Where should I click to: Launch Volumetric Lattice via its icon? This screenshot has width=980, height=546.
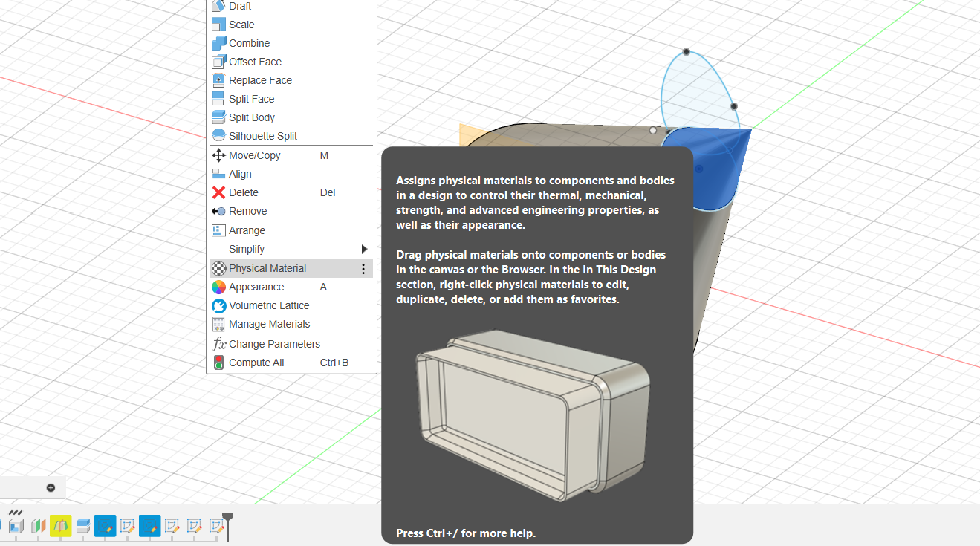tap(218, 305)
